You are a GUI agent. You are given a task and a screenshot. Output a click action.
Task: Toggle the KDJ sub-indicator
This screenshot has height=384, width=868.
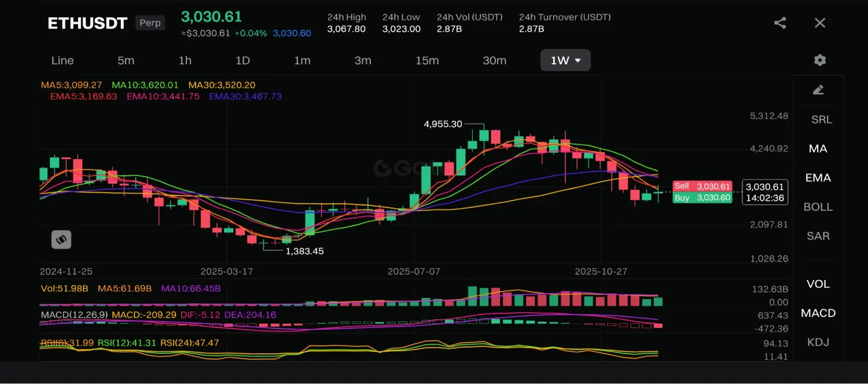(x=818, y=342)
